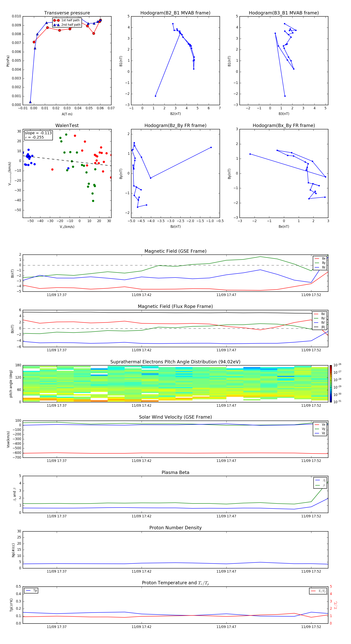Click the red Te/Tp right-axis label

click(336, 605)
